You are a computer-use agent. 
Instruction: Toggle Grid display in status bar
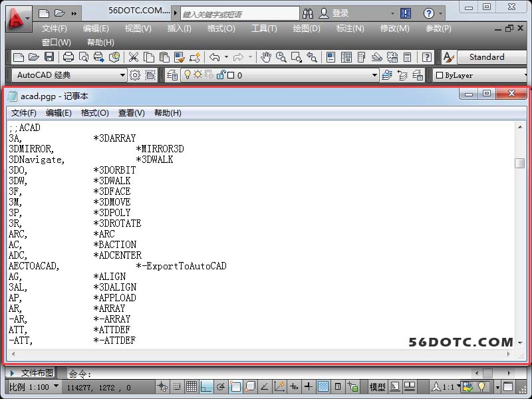point(192,386)
